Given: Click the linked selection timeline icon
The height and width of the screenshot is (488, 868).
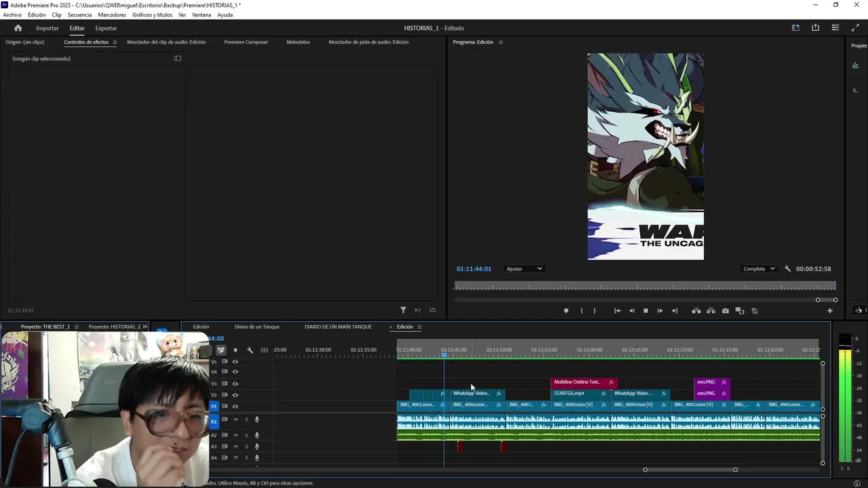Looking at the screenshot, I should tap(221, 350).
